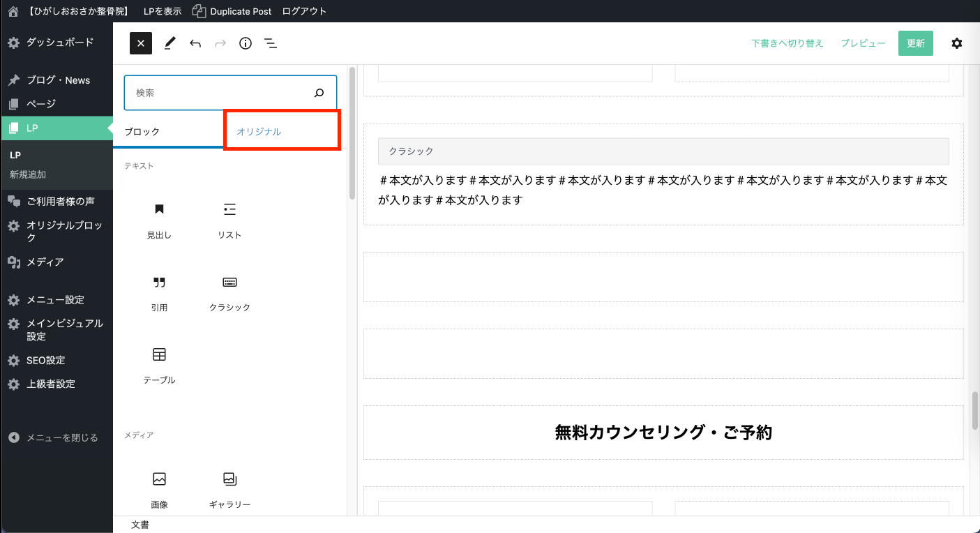The image size is (980, 533).
Task: Focus the 検索 block search field
Action: click(x=220, y=93)
